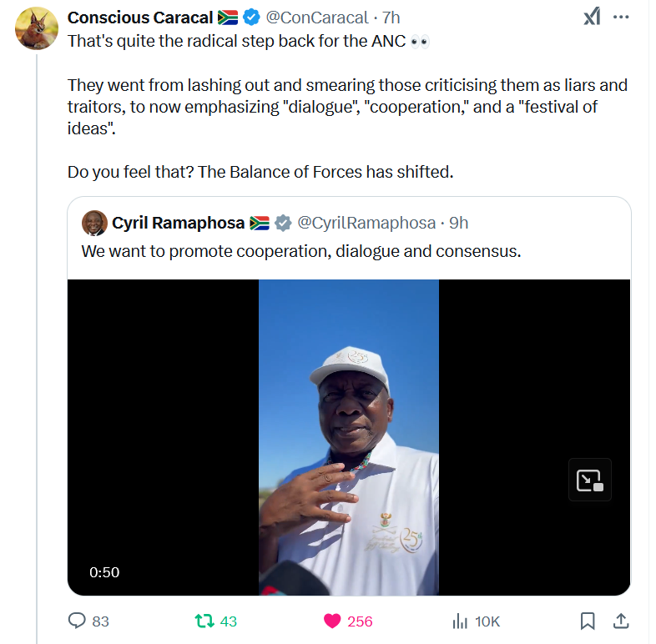Open the three-dot more options menu
The image size is (656, 644).
[x=621, y=17]
